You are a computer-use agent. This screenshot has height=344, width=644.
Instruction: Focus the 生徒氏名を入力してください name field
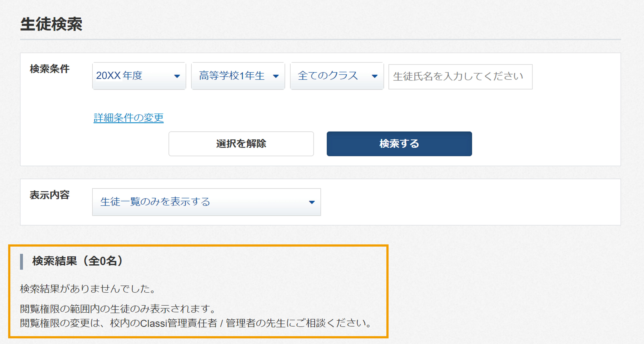pyautogui.click(x=460, y=77)
